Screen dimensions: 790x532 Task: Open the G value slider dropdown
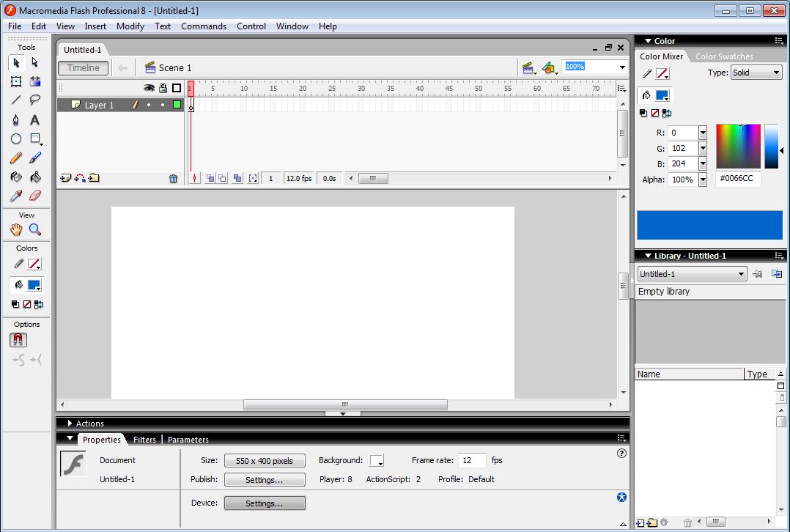703,148
